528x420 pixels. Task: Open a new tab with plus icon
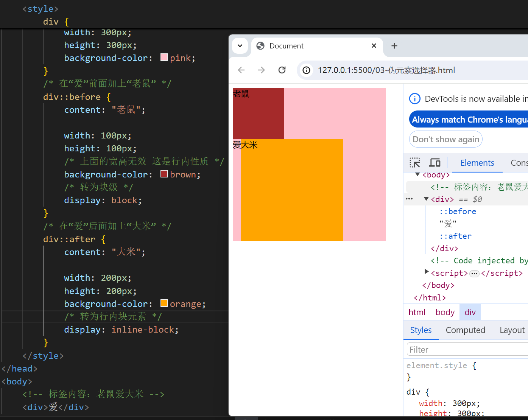[394, 46]
